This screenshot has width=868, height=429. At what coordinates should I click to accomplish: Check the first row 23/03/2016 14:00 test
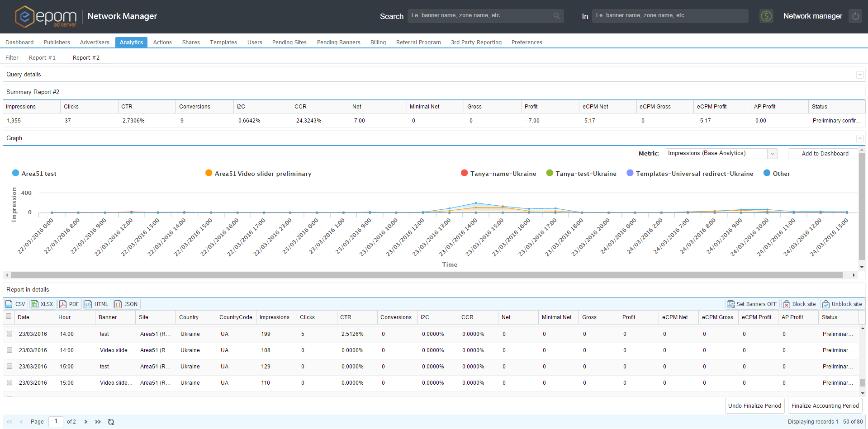point(9,334)
